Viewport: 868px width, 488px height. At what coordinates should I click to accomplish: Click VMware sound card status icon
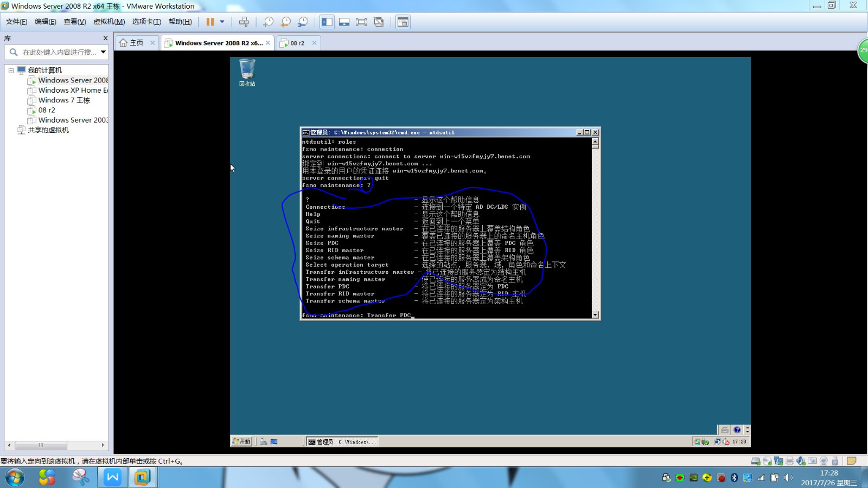[x=801, y=461]
